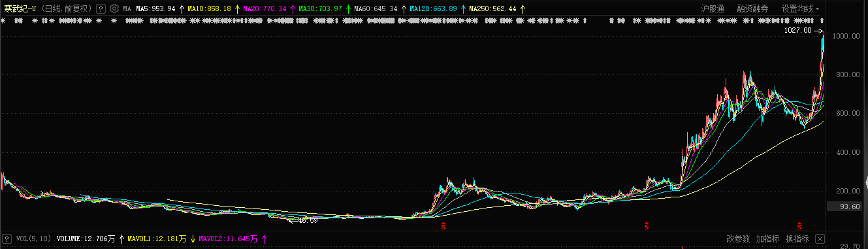Click the MAVOL2:11.645万 value
868x249 pixels.
pos(228,239)
